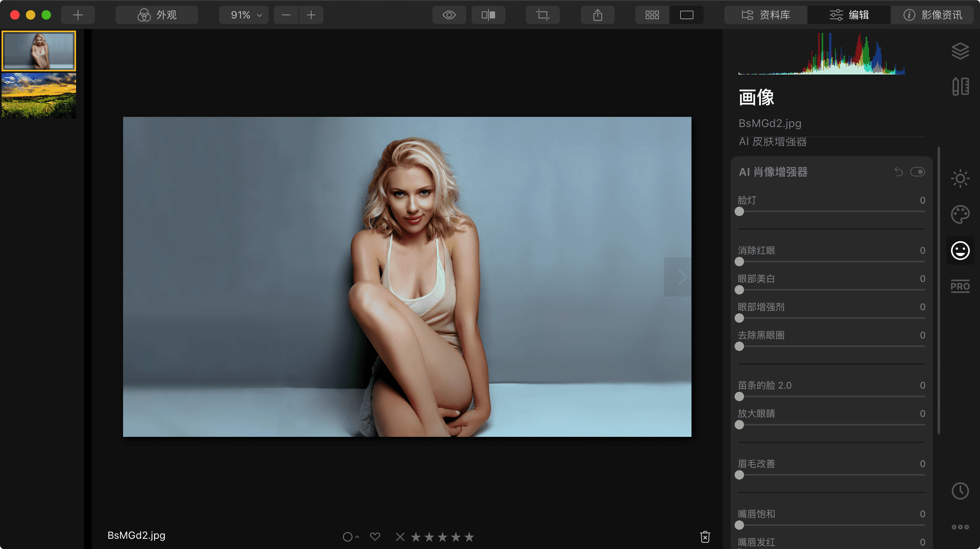Open the Creative palette icon
The image size is (980, 549).
tap(960, 215)
